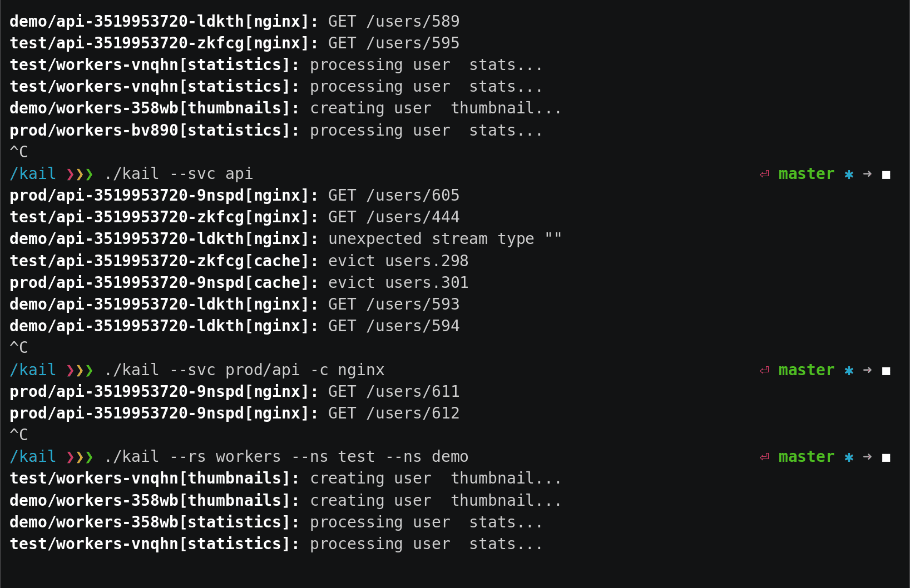Click the return icon on the prod/api prompt line
The image size is (910, 588).
[764, 370]
